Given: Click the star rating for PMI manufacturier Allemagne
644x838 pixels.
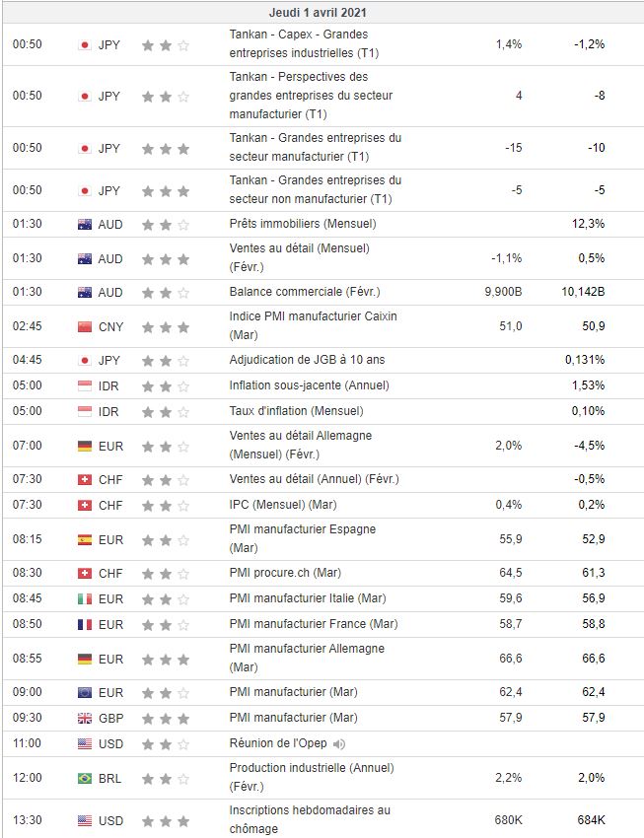Looking at the screenshot, I should click(165, 659).
